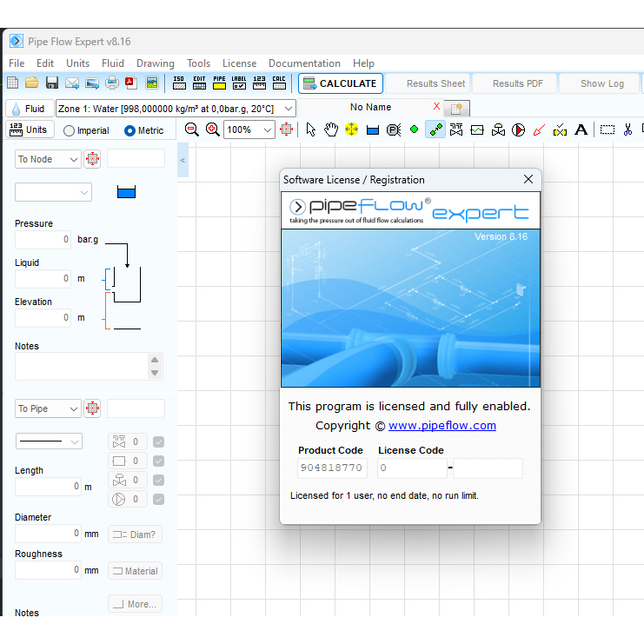
Task: Select the Metric units radio button
Action: coord(129,130)
